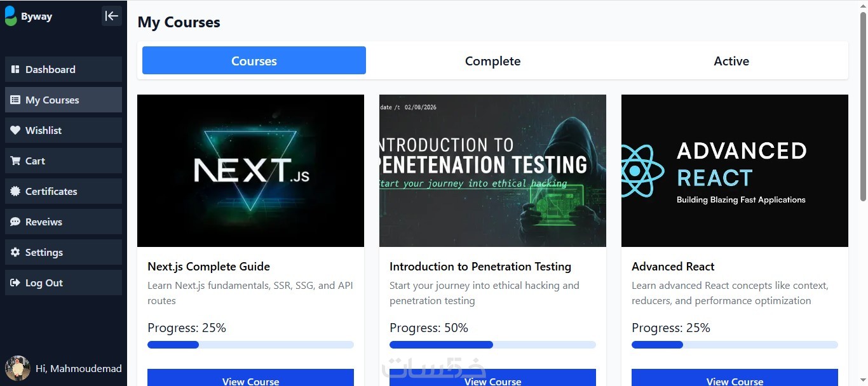Image resolution: width=868 pixels, height=386 pixels.
Task: Click the Wishlist heart icon
Action: pos(15,130)
